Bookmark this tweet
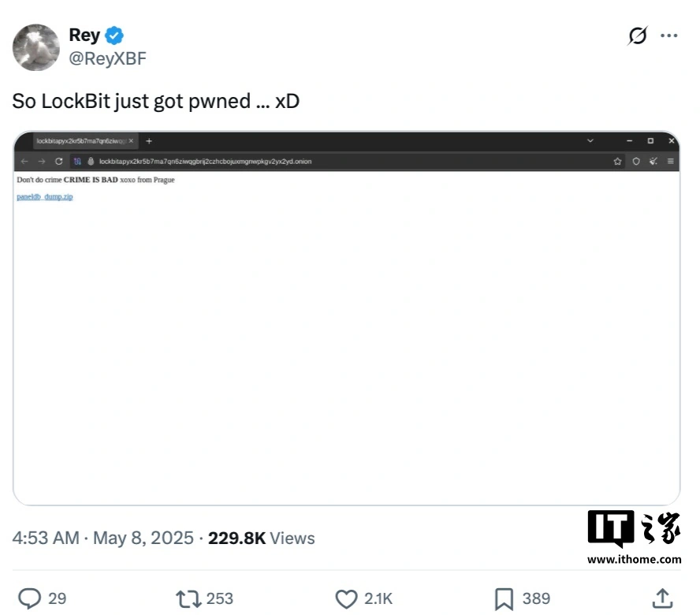The height and width of the screenshot is (615, 700). pyautogui.click(x=504, y=598)
